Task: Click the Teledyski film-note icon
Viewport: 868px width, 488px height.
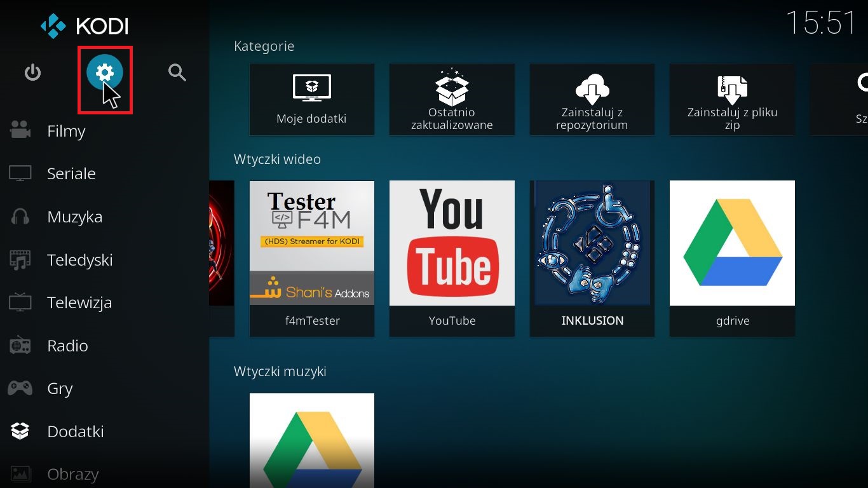Action: (20, 260)
